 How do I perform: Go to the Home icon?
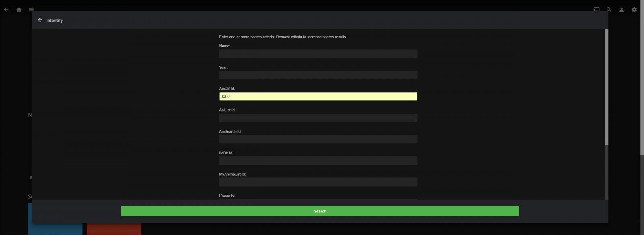click(19, 10)
